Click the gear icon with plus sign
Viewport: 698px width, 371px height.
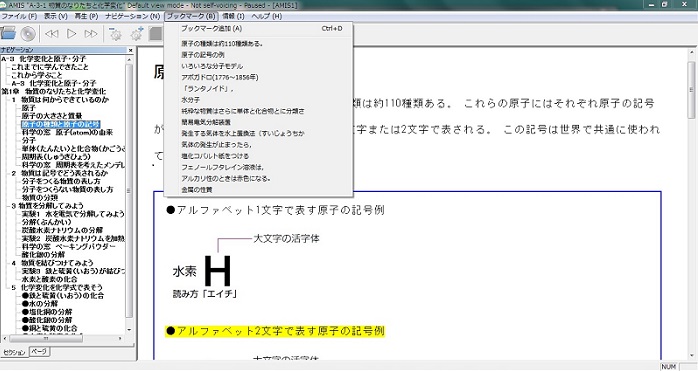136,34
